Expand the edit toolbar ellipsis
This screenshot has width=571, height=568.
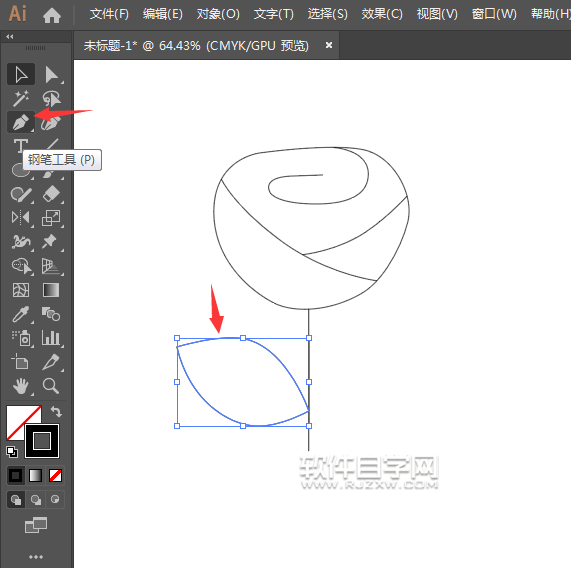36,557
